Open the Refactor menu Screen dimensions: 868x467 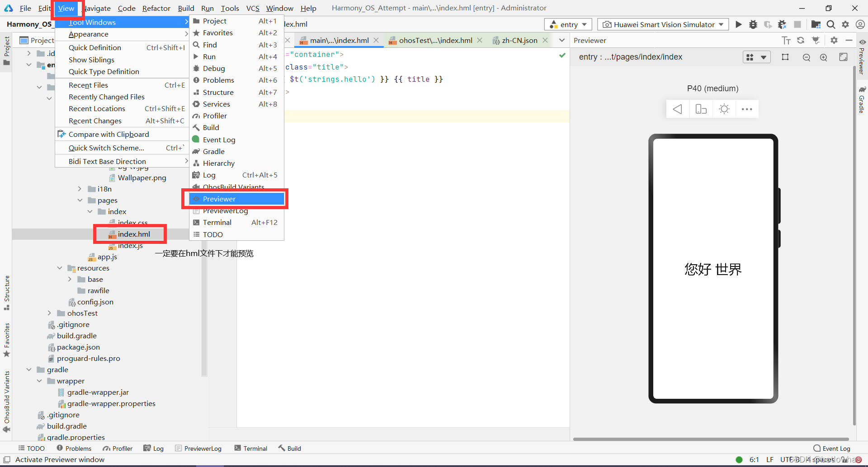tap(156, 8)
